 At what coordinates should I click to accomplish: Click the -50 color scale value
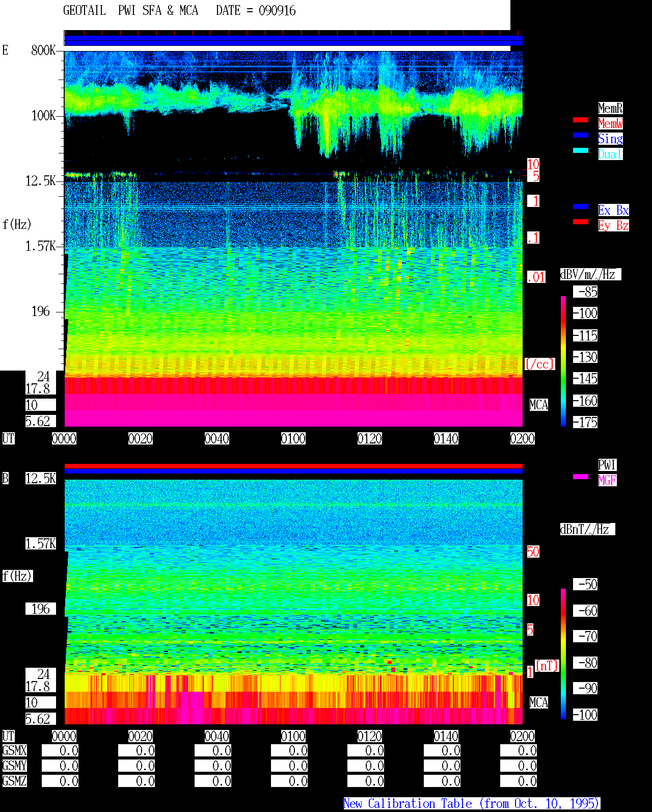point(585,584)
